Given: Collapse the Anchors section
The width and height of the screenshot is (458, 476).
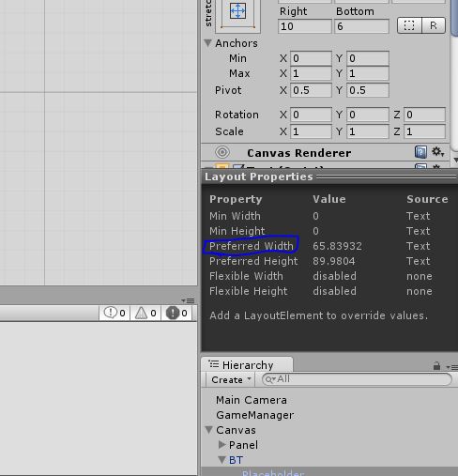Looking at the screenshot, I should pos(207,43).
